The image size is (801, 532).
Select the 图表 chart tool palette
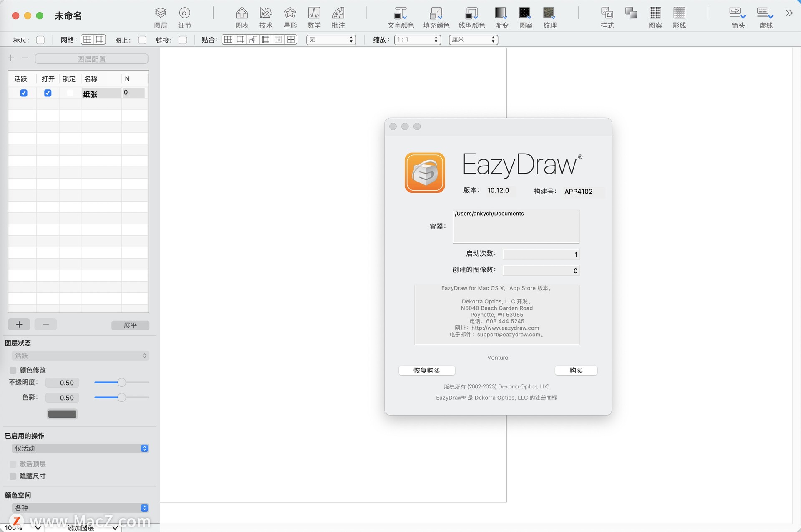pos(242,18)
